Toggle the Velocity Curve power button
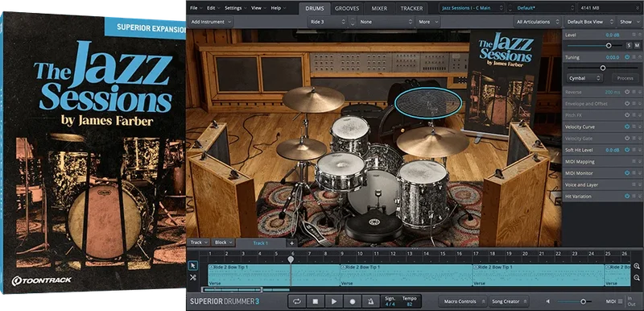Image resolution: width=644 pixels, height=311 pixels. click(627, 127)
